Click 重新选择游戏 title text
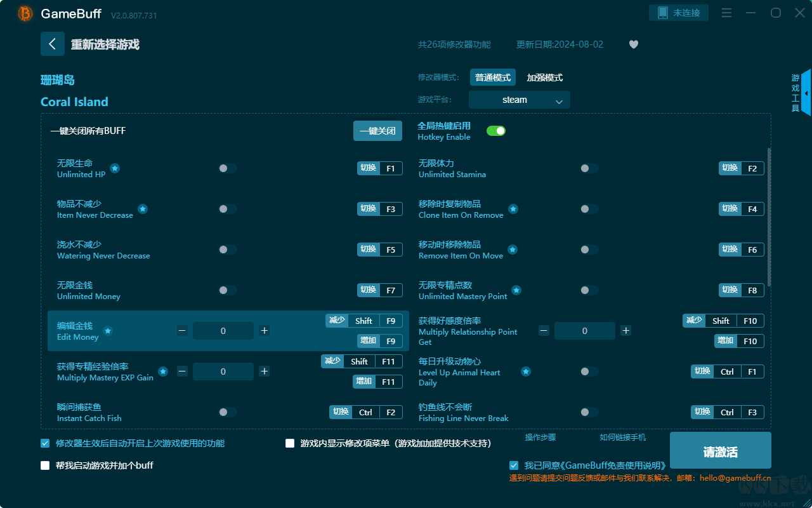This screenshot has height=508, width=812. coord(105,44)
